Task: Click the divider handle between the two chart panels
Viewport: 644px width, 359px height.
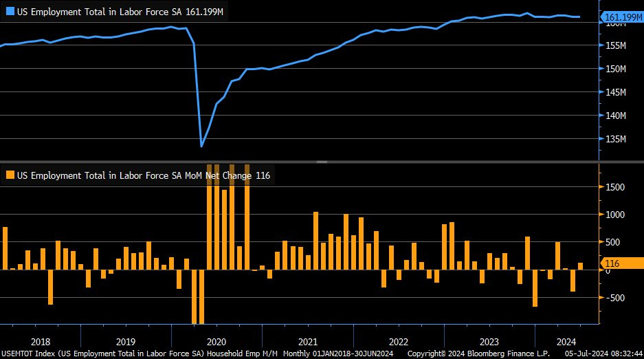Action: click(322, 162)
